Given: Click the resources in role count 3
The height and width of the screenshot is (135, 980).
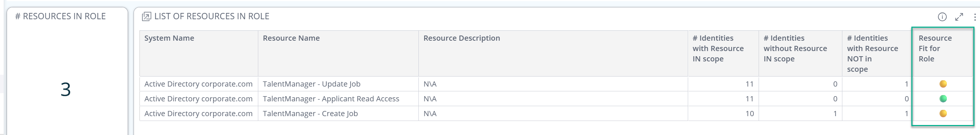Looking at the screenshot, I should (65, 90).
